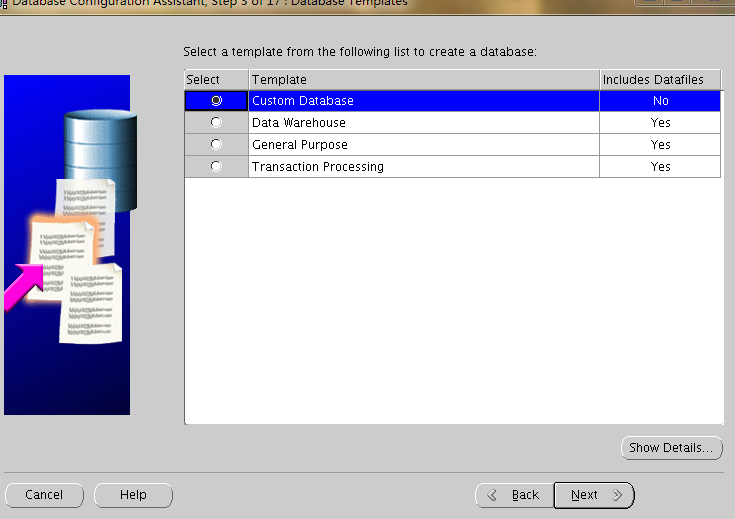The height and width of the screenshot is (519, 735).
Task: Click the Select column header
Action: click(x=216, y=80)
